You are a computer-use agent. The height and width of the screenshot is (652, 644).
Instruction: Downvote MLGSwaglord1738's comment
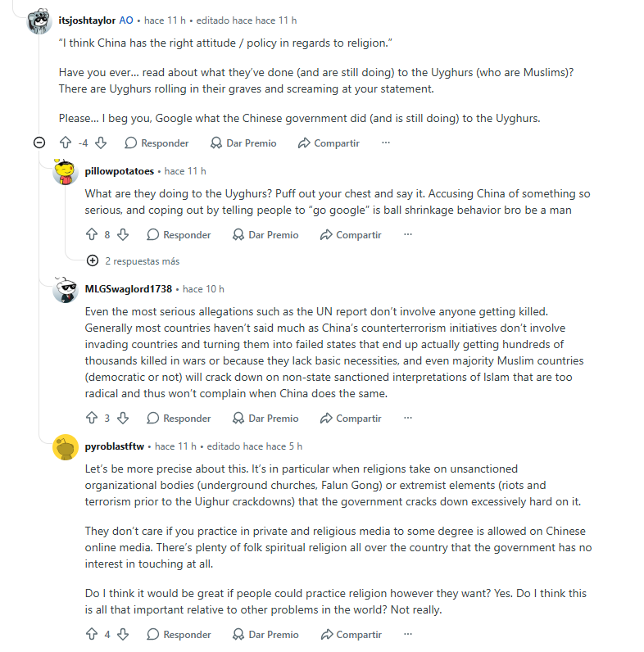pos(123,419)
